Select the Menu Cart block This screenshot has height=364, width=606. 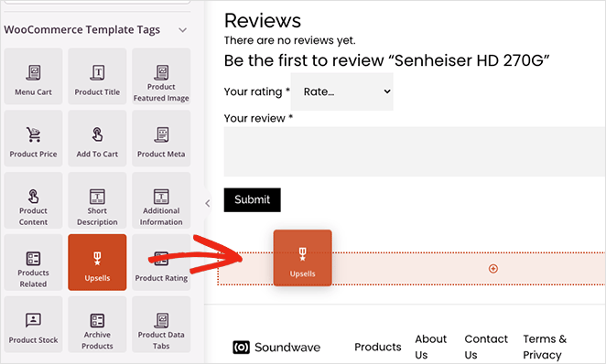click(x=33, y=77)
